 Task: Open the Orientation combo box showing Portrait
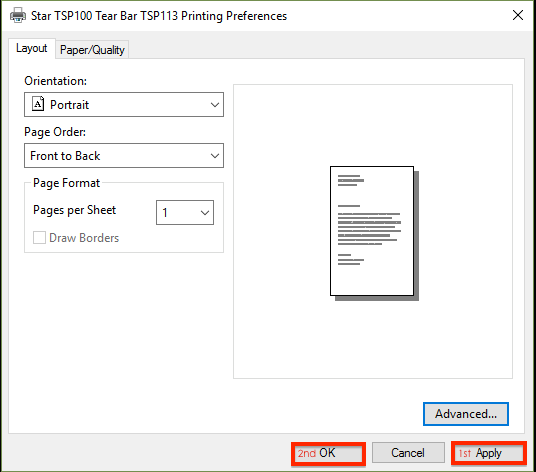click(x=124, y=104)
